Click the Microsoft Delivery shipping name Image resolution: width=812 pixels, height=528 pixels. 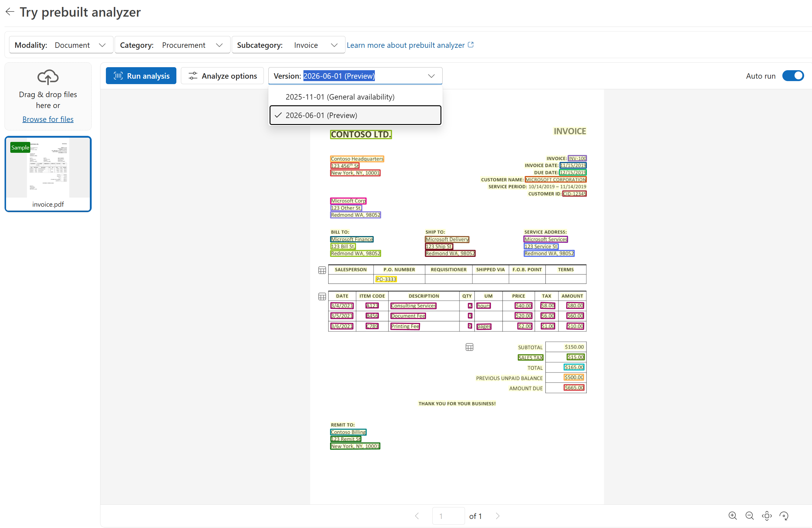click(447, 240)
